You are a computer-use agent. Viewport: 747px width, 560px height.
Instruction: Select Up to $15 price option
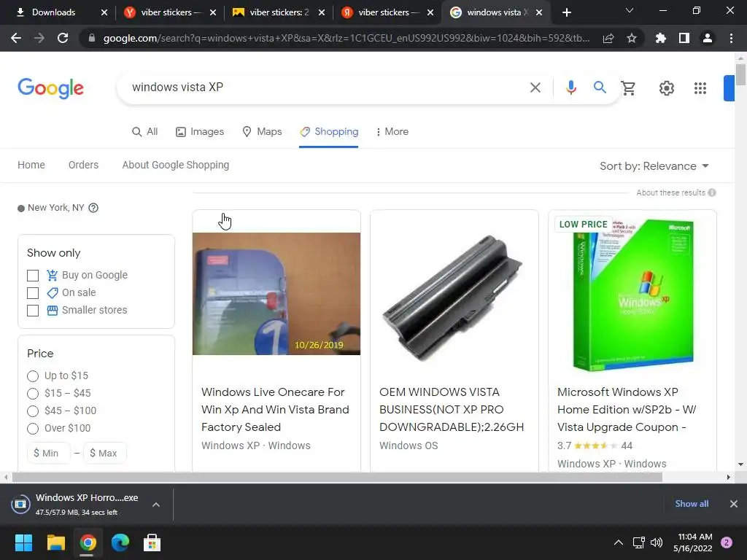[33, 376]
